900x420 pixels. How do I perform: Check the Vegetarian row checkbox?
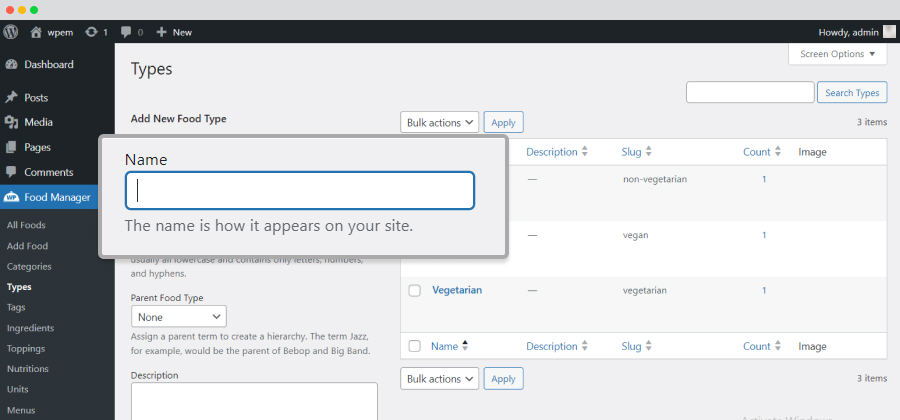pyautogui.click(x=414, y=291)
